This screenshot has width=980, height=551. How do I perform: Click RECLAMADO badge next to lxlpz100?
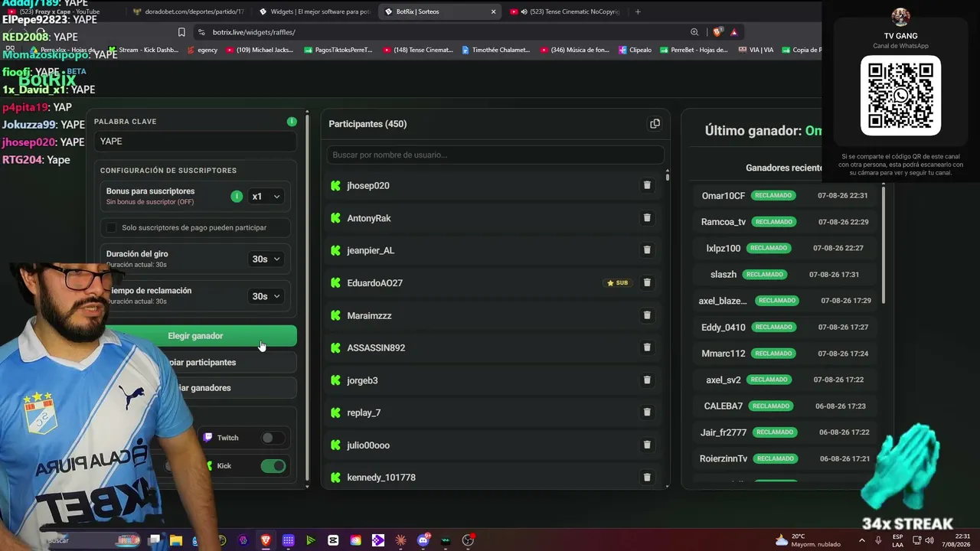(x=769, y=248)
